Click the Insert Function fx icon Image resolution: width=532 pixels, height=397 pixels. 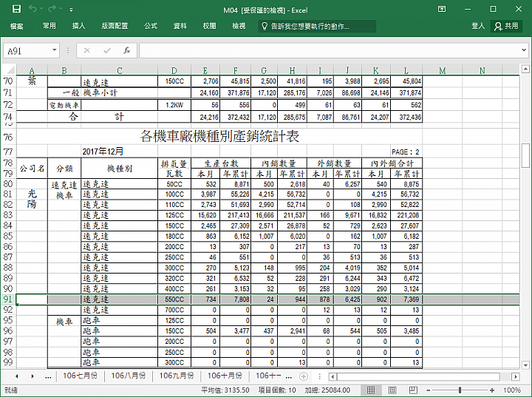(127, 50)
